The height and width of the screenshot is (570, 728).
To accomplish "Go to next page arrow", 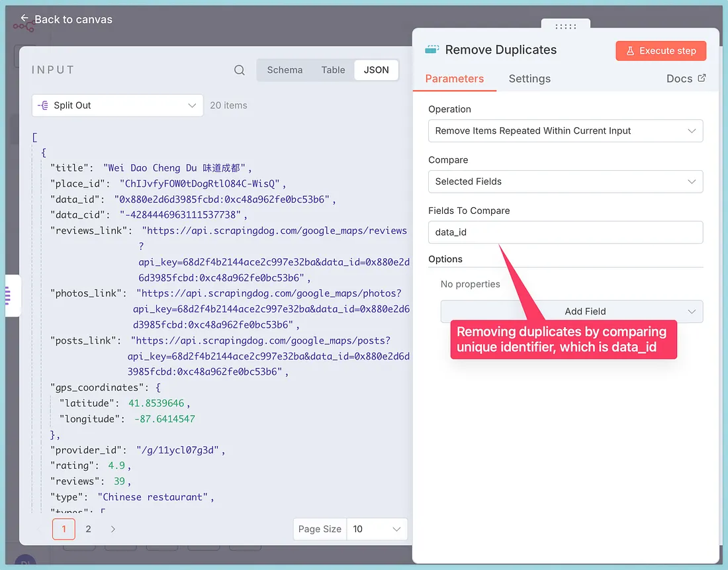I will [113, 529].
